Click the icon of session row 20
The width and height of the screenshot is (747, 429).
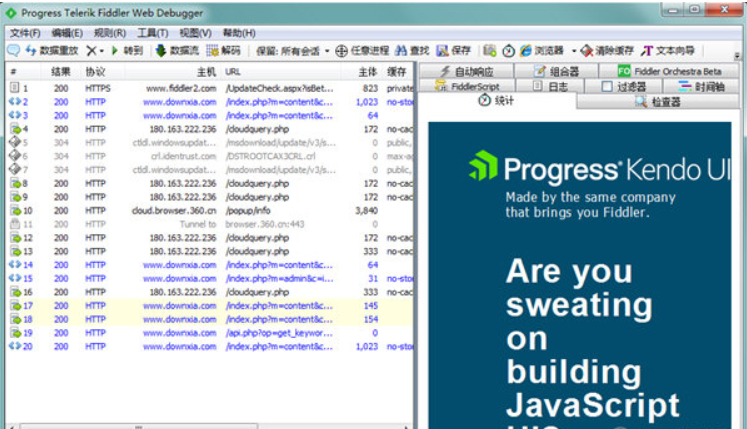tap(14, 346)
